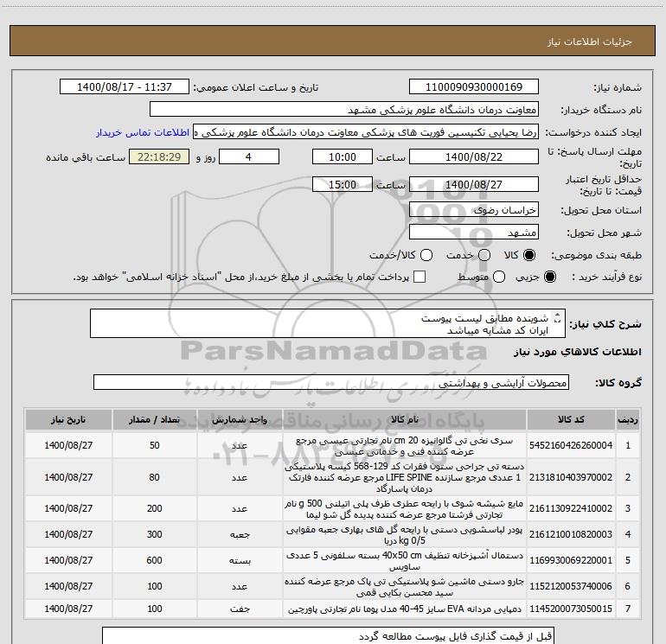Click item code 1152120053740006
Image resolution: width=666 pixels, height=644 pixels.
(x=571, y=586)
